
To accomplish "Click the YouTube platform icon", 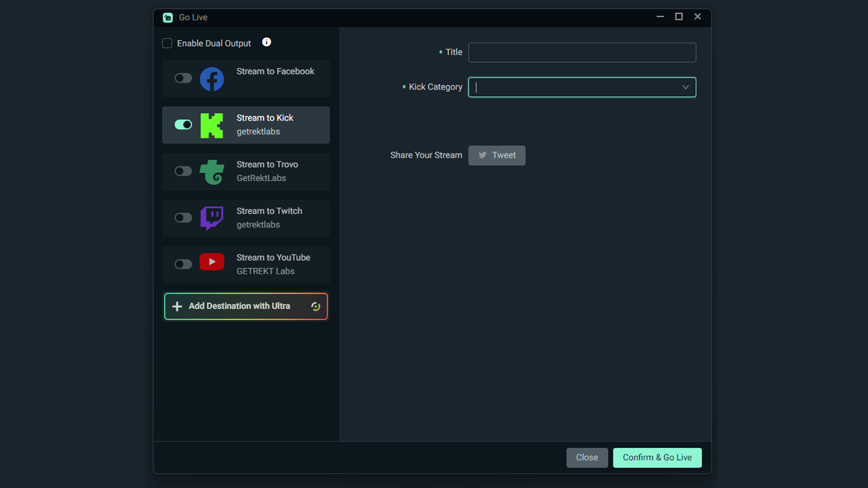I will [x=212, y=262].
